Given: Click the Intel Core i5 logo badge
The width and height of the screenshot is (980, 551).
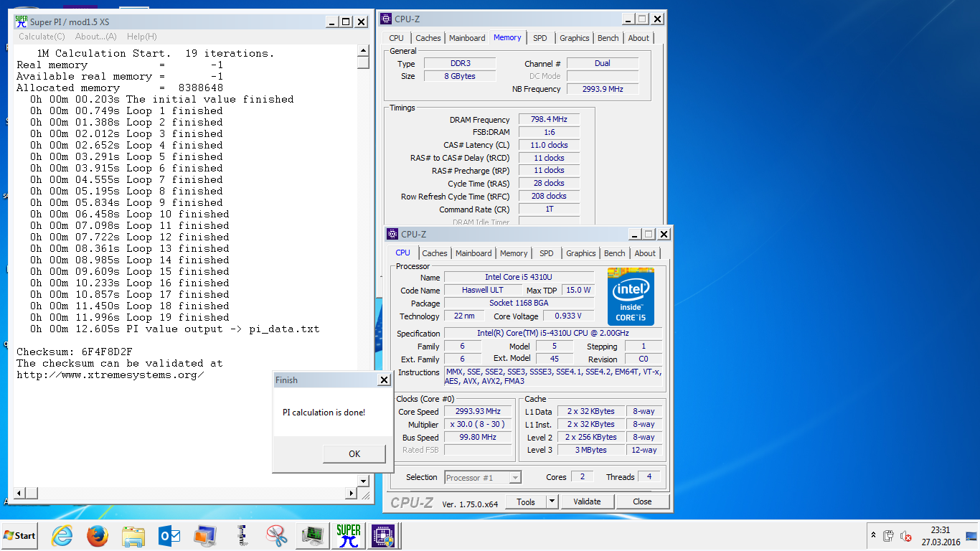Looking at the screenshot, I should [x=631, y=297].
